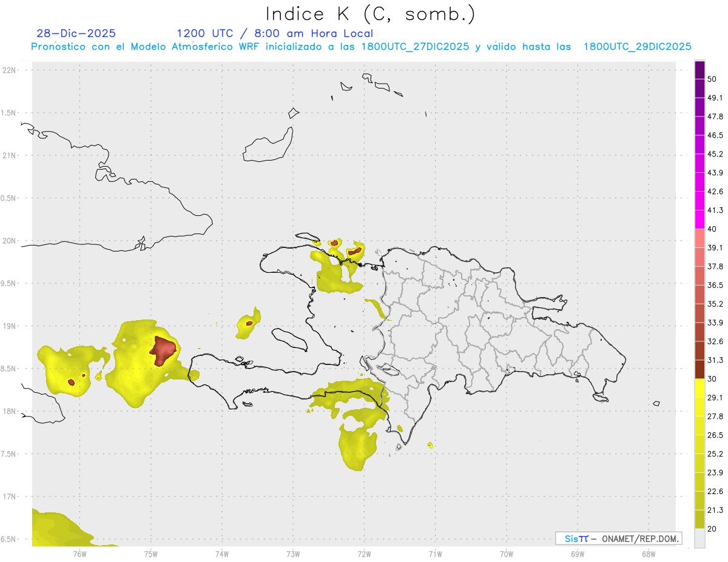Click the '39.1' colorbar value
The height and width of the screenshot is (562, 728).
point(715,248)
